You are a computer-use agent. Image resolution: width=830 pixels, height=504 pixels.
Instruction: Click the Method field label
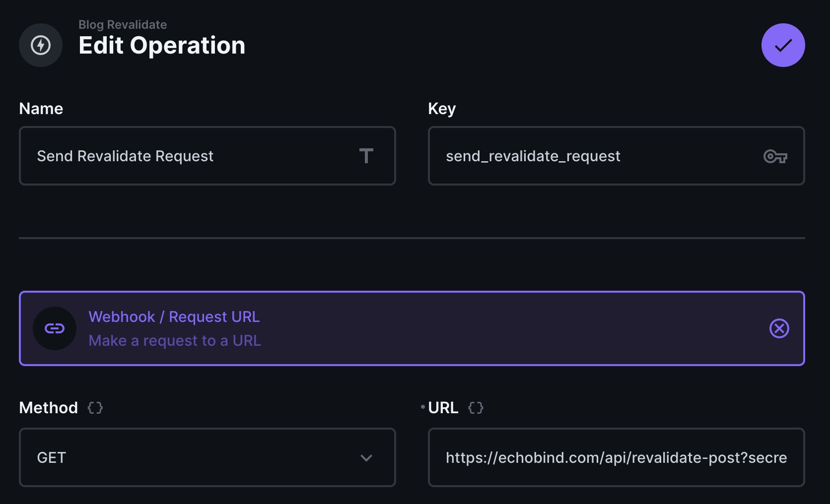(48, 408)
